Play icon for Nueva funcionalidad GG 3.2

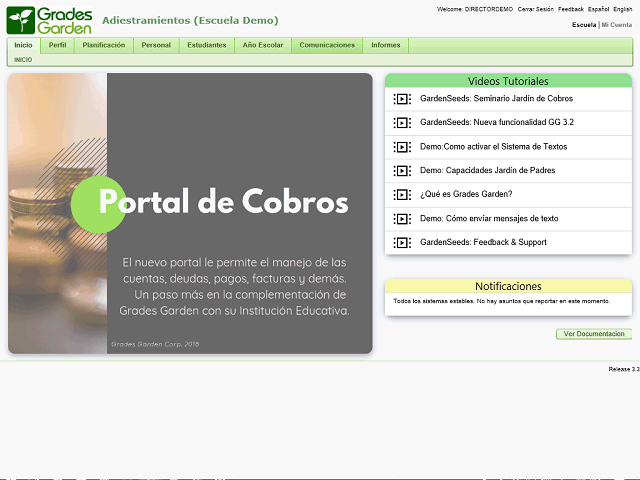[x=402, y=122]
